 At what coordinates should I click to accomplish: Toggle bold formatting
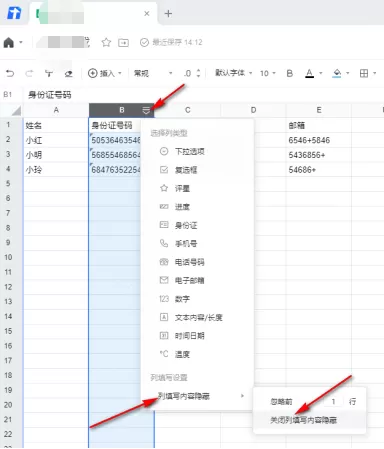coord(290,73)
